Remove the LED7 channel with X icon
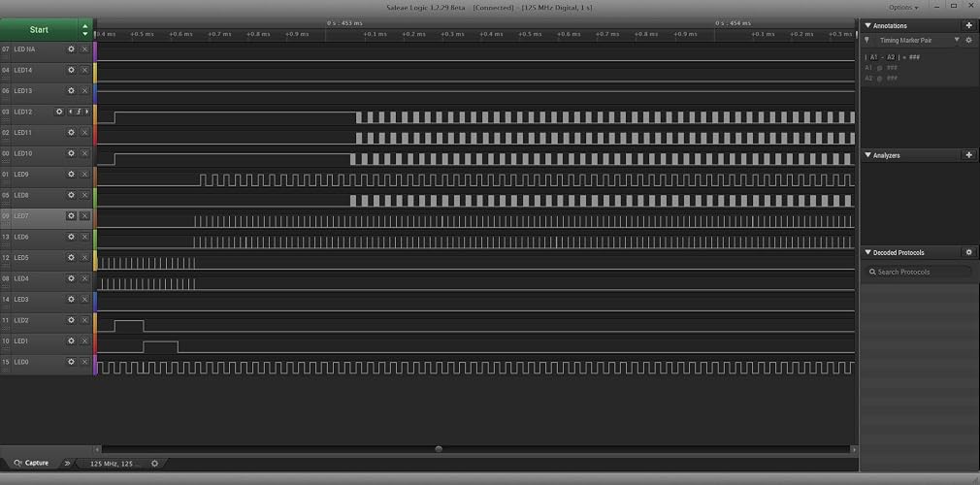The width and height of the screenshot is (980, 485). [x=84, y=215]
